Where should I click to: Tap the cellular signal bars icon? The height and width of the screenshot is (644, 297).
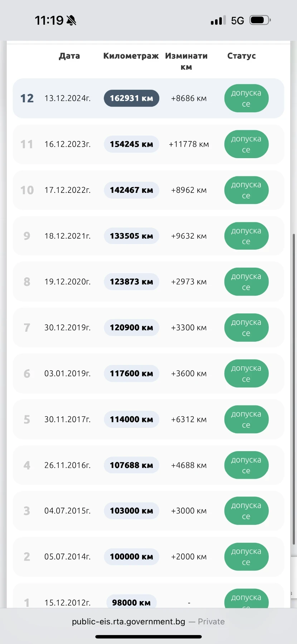pos(218,20)
